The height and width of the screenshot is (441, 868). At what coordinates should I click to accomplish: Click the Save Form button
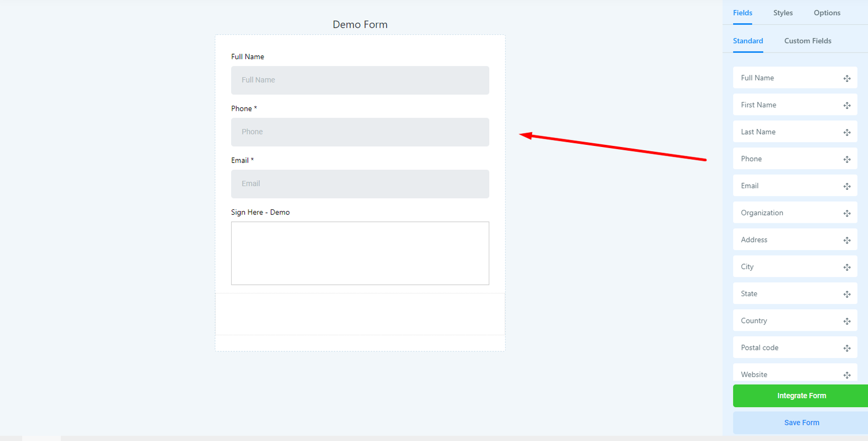click(x=801, y=423)
